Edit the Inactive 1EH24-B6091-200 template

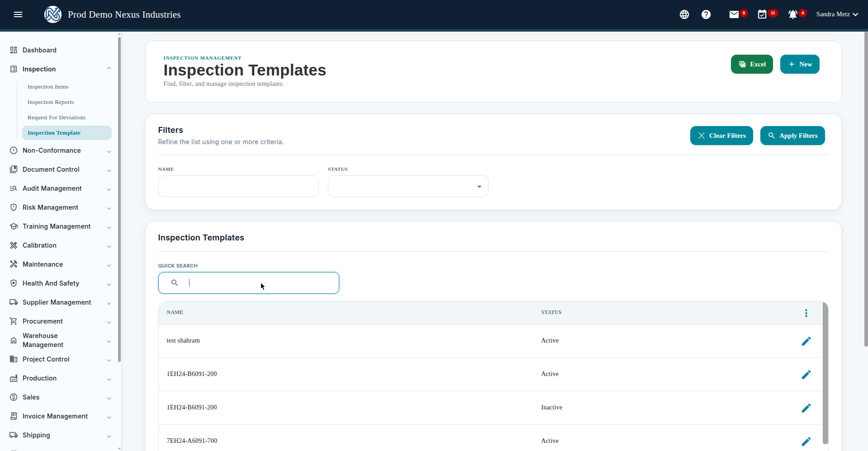point(806,408)
